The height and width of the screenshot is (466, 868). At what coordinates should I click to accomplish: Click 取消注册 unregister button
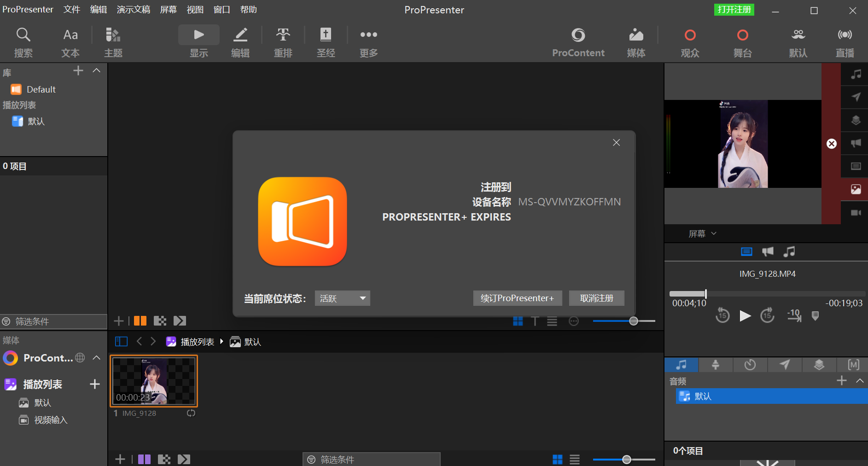[597, 298]
